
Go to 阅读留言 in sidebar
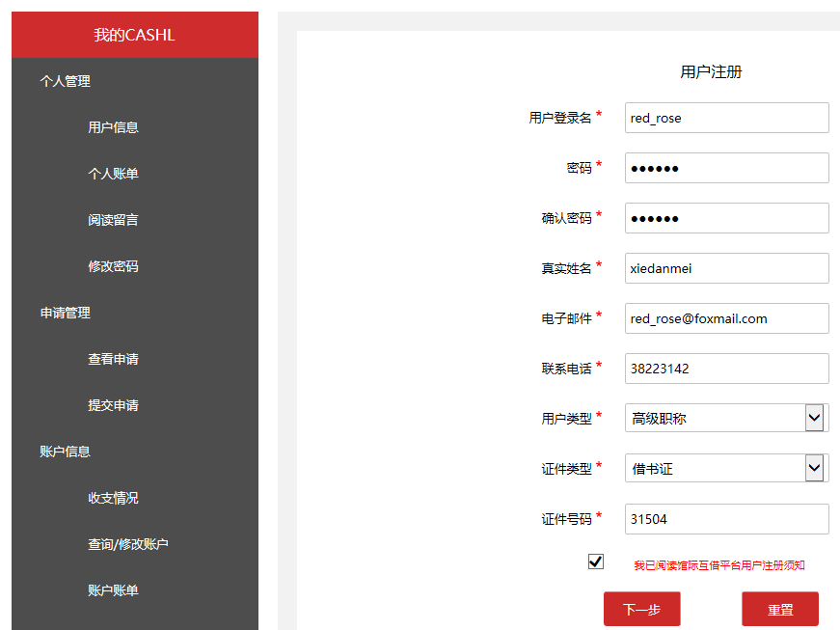(x=113, y=220)
